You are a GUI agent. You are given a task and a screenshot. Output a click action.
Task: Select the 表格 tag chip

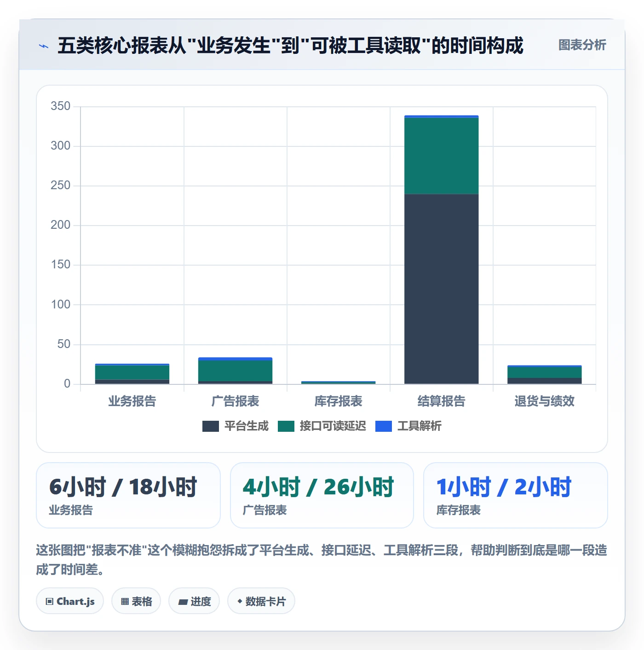[136, 601]
